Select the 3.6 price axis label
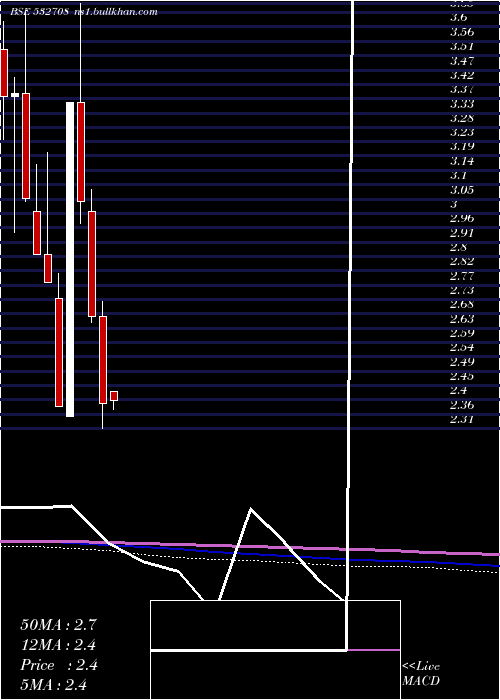Screen dimensions: 500x700 pyautogui.click(x=459, y=18)
